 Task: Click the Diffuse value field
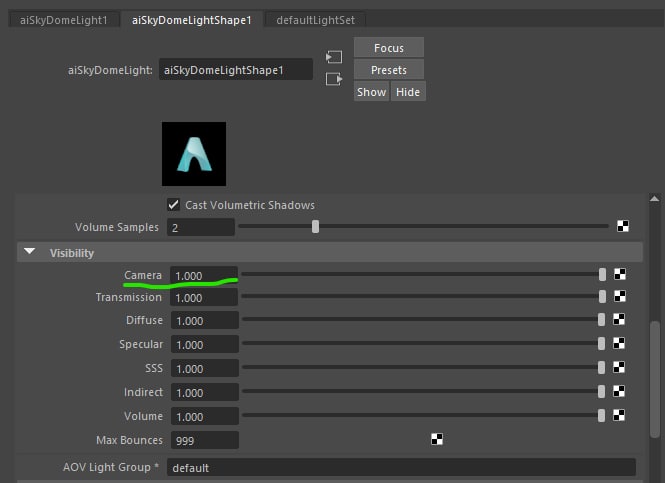205,320
